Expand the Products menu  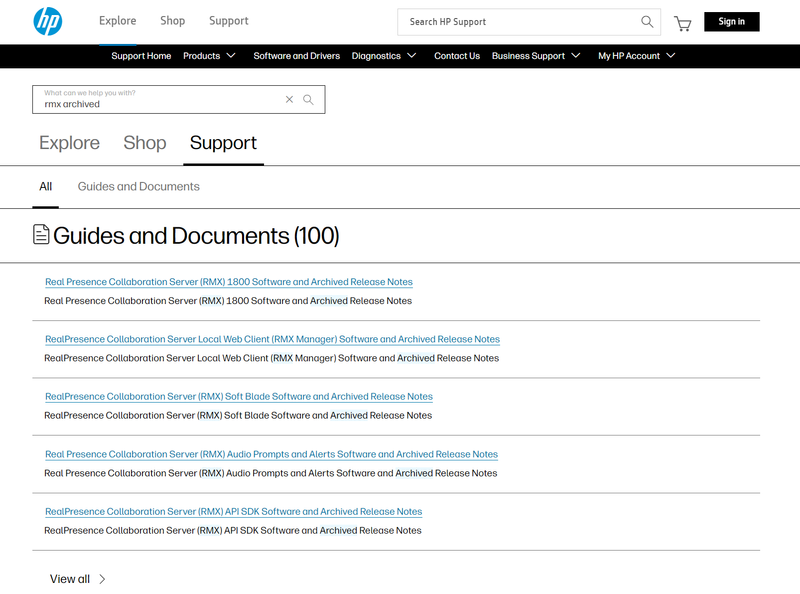pos(210,56)
